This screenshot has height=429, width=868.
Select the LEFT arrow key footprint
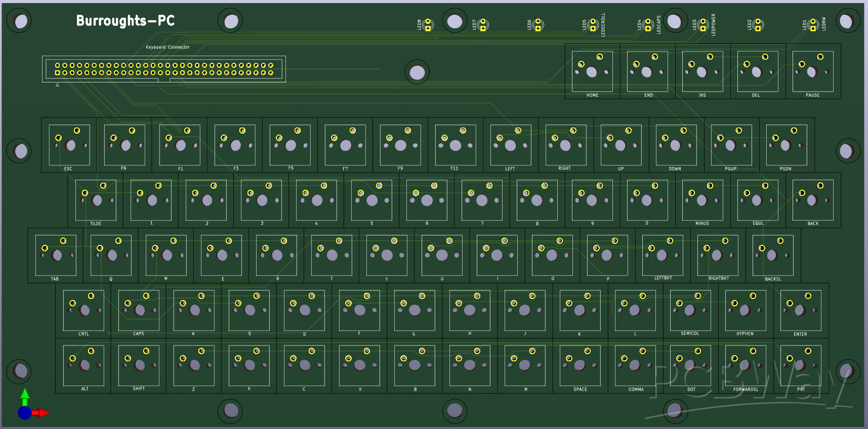coord(511,145)
